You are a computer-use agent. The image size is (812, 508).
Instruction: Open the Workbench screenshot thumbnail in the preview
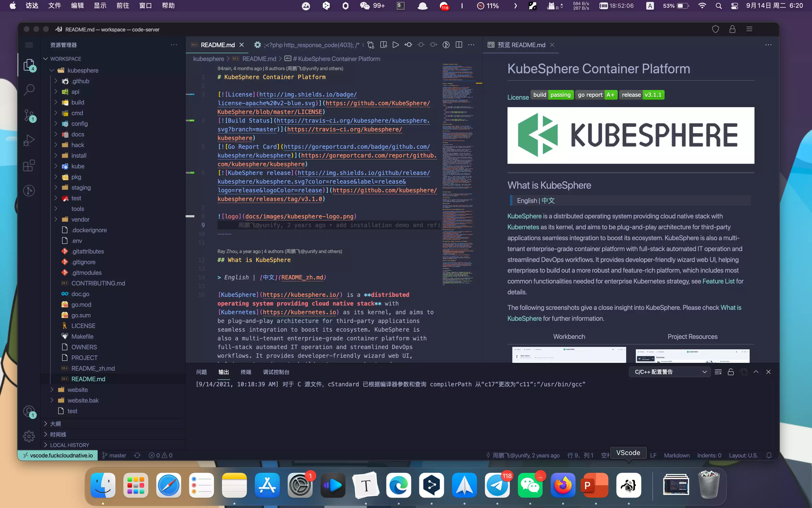(x=569, y=354)
